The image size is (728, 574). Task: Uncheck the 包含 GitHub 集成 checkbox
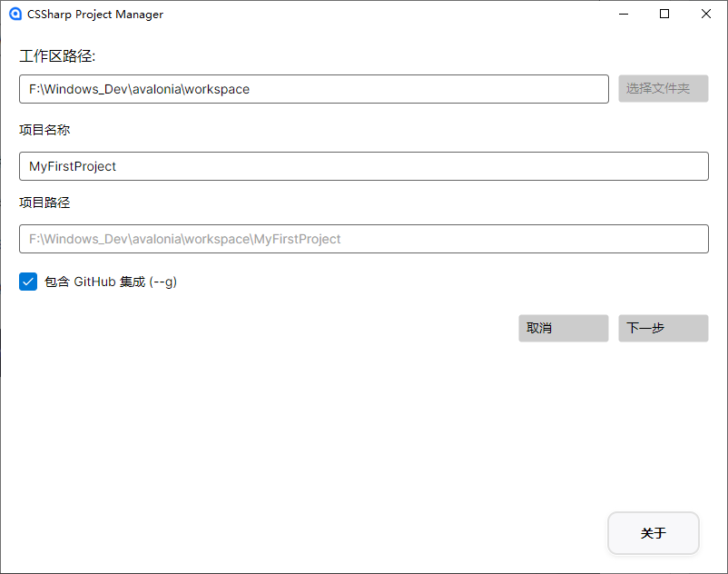point(28,282)
